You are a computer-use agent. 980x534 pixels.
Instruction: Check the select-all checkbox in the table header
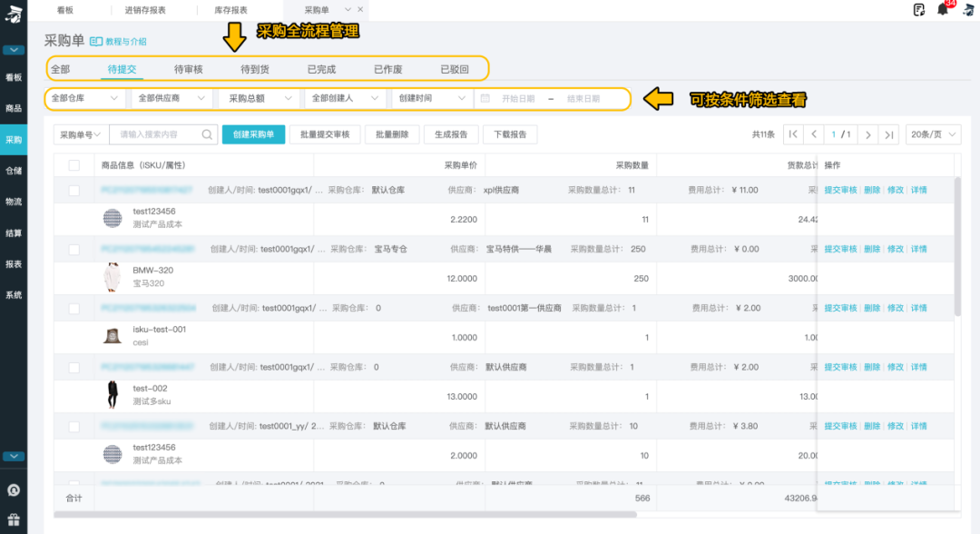point(74,164)
